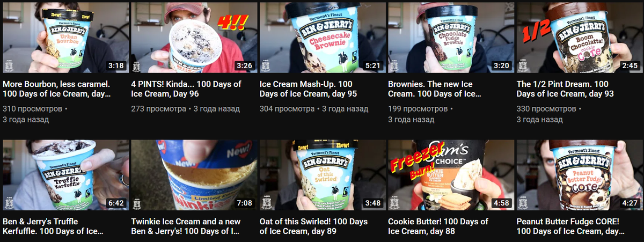Open the 4 PINTS Day 96 thumbnail
644x242 pixels.
point(194,38)
